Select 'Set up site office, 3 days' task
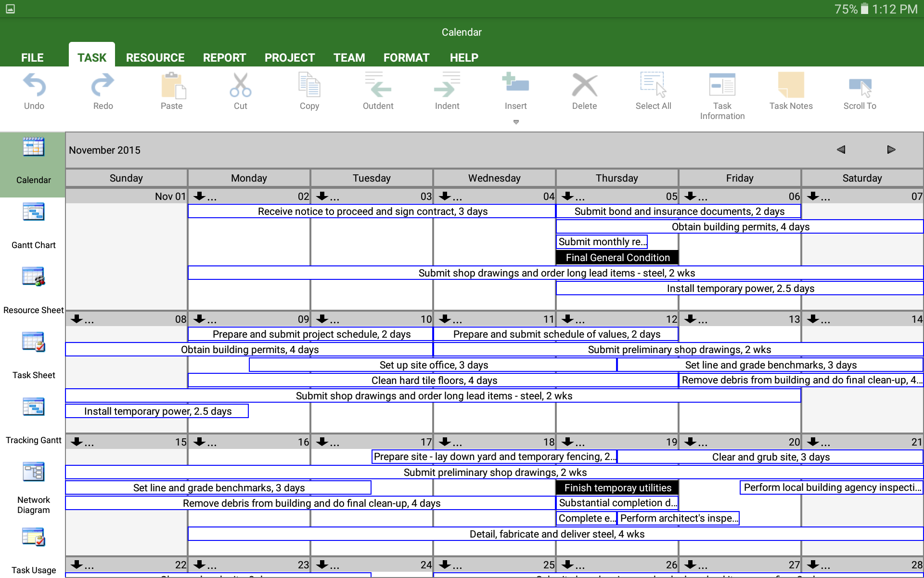The height and width of the screenshot is (578, 924). 433,365
